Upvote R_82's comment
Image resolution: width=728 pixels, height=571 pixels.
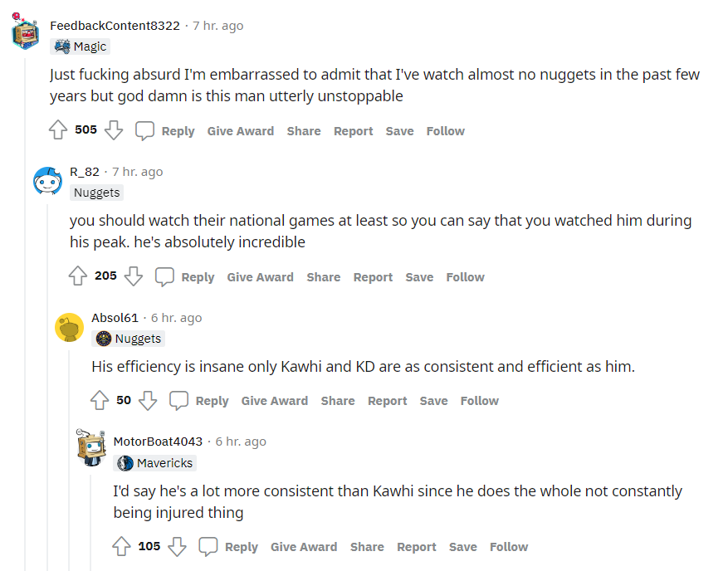tap(78, 276)
